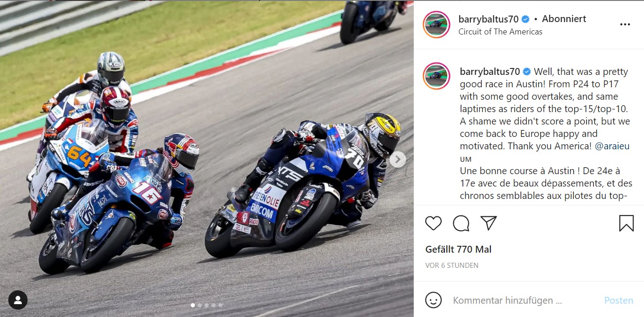Save the post with the bookmark icon
Screen dimensions: 644x317
[x=627, y=223]
